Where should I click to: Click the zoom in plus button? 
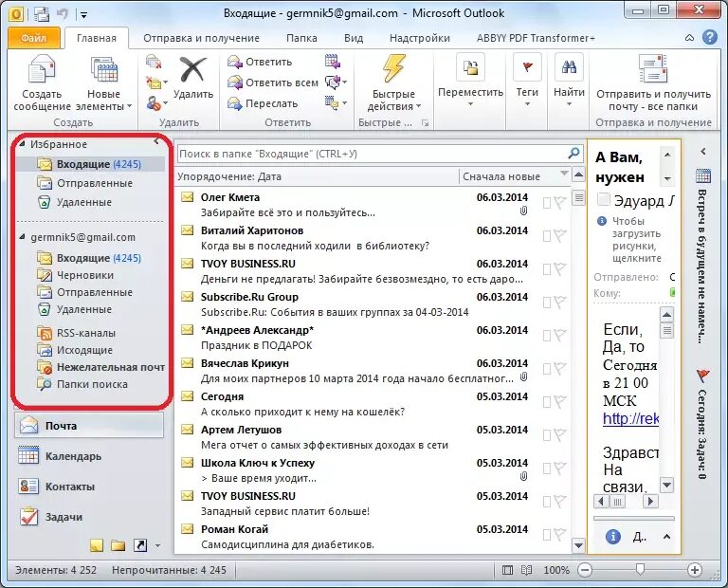coord(695,570)
